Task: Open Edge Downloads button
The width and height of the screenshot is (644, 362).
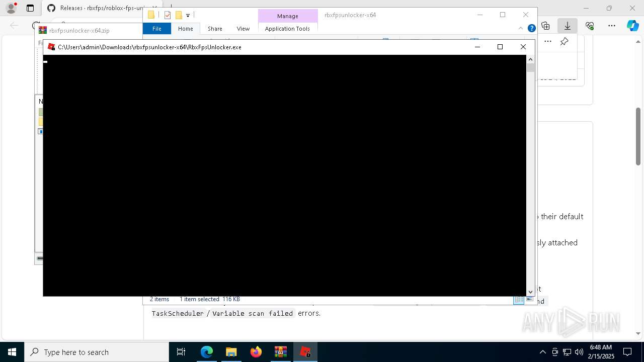Action: (x=567, y=26)
